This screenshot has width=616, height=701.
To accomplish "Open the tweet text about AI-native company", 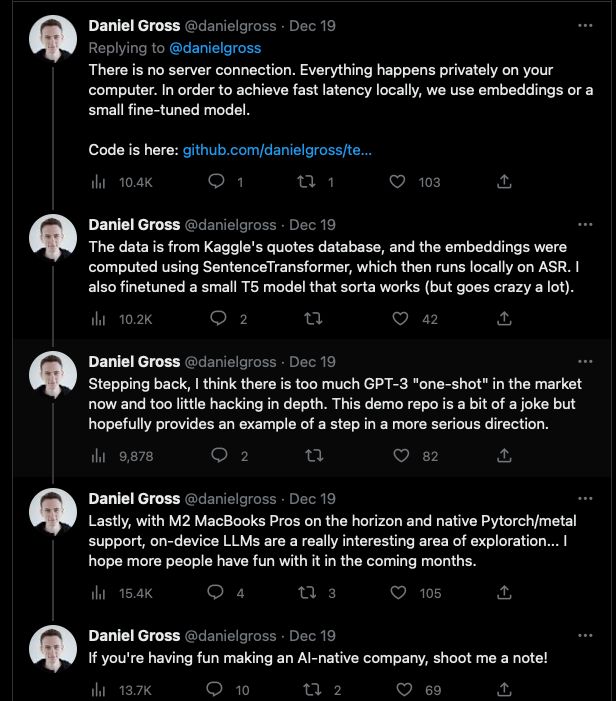I will click(x=318, y=657).
